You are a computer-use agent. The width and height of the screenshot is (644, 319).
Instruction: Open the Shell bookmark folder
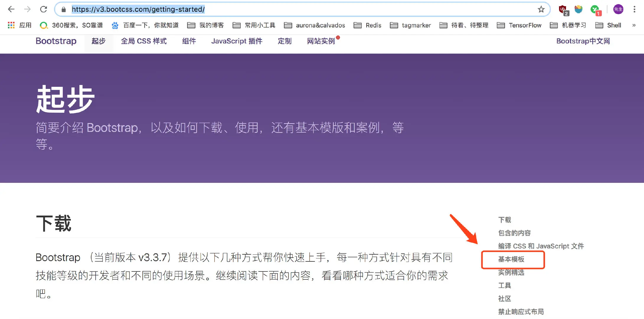pyautogui.click(x=608, y=25)
